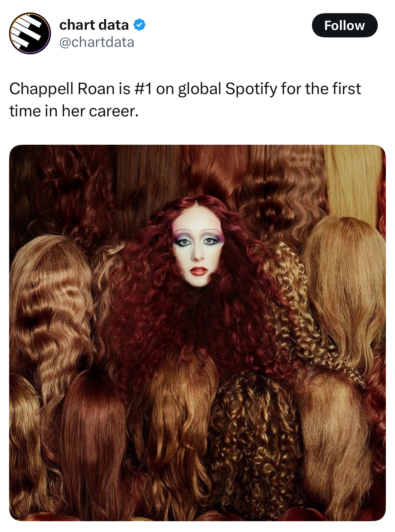395x532 pixels.
Task: Click the blue verified checkmark badge
Action: pyautogui.click(x=139, y=25)
